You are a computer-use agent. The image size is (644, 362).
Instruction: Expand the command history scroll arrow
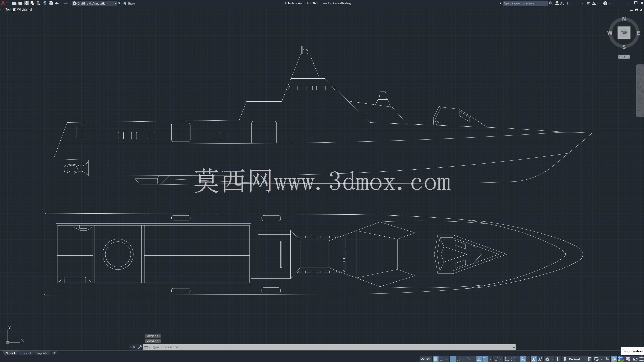point(514,347)
